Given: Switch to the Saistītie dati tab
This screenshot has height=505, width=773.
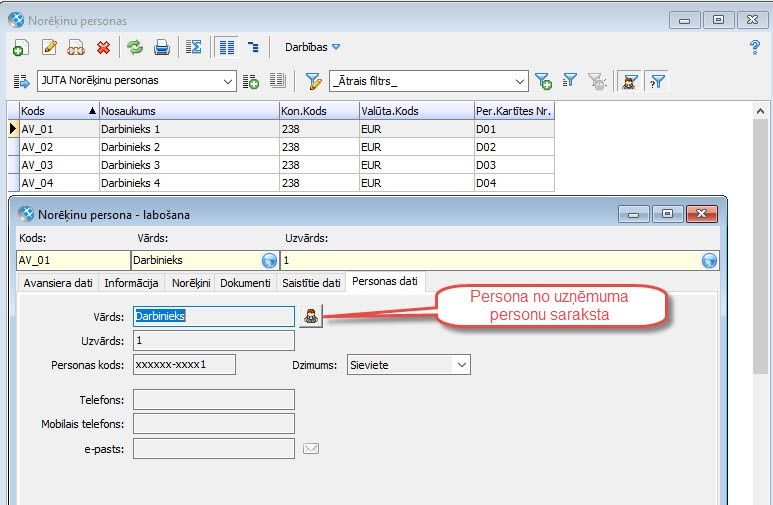Looking at the screenshot, I should (x=312, y=283).
